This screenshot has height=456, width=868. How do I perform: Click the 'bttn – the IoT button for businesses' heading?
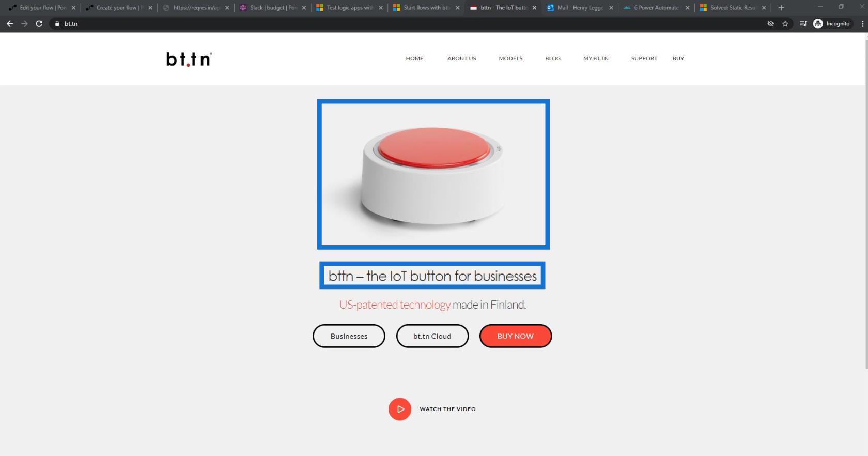coord(432,276)
